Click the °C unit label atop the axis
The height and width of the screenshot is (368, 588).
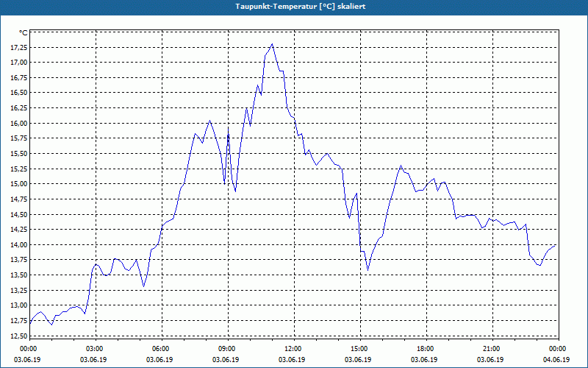click(24, 33)
